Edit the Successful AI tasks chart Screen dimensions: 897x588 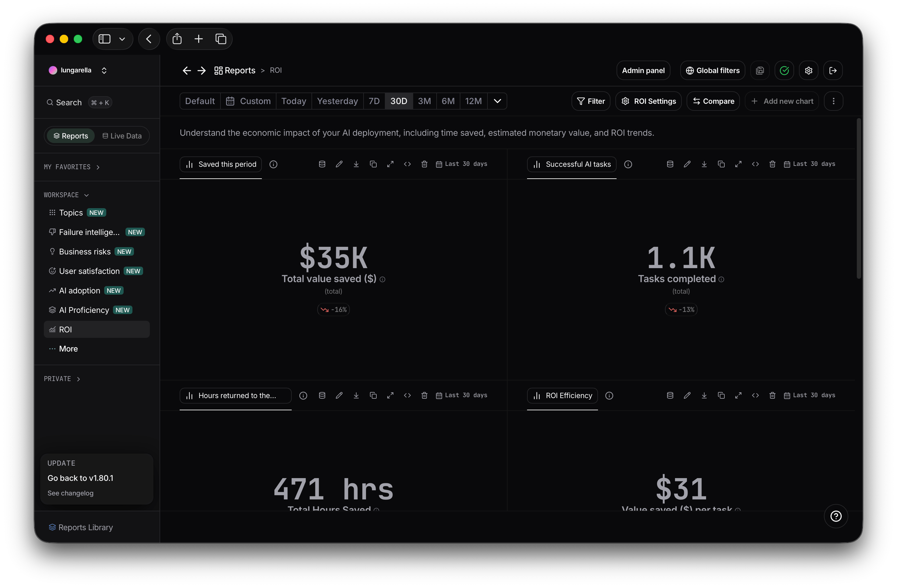pyautogui.click(x=687, y=164)
